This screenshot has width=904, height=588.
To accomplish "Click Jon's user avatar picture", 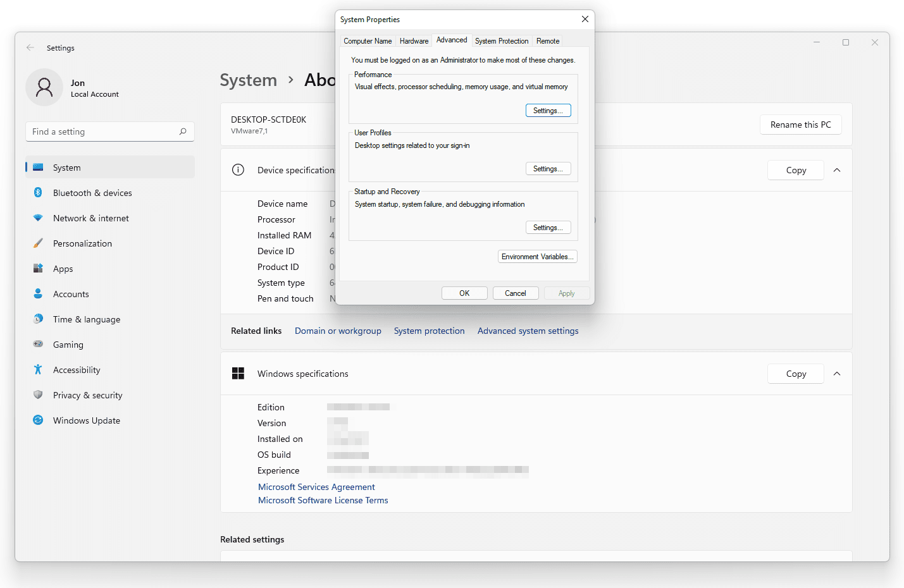I will coord(44,87).
